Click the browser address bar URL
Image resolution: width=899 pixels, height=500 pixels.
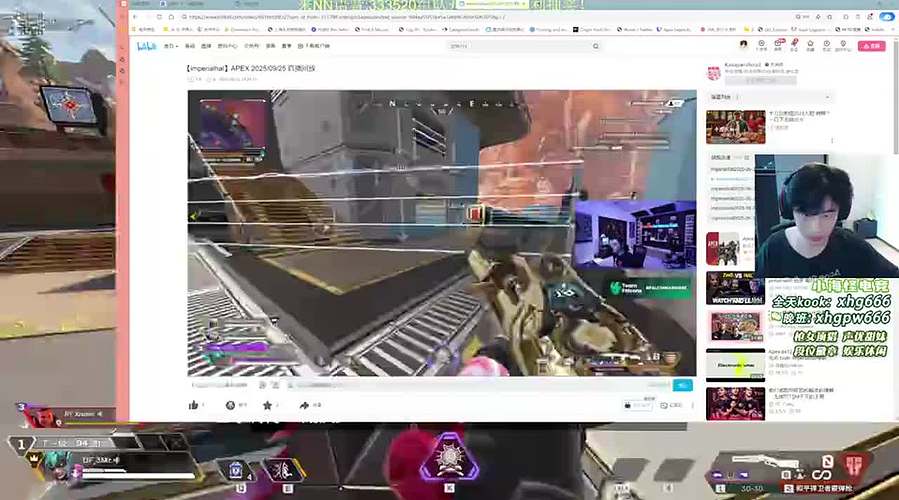346,17
